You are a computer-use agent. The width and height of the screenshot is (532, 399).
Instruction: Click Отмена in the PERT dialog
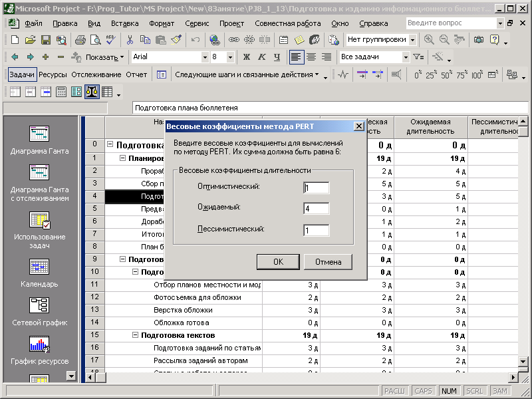(x=328, y=262)
